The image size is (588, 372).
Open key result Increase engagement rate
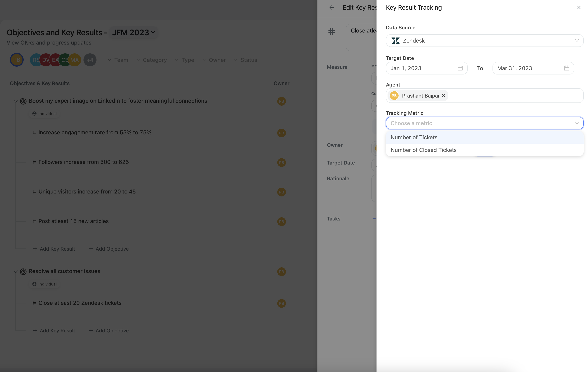95,133
